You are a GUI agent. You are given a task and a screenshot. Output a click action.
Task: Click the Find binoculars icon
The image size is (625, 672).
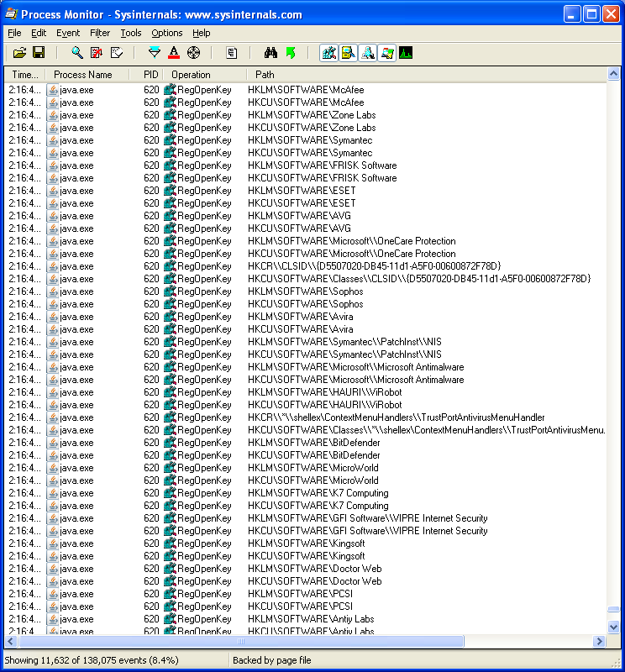click(270, 53)
